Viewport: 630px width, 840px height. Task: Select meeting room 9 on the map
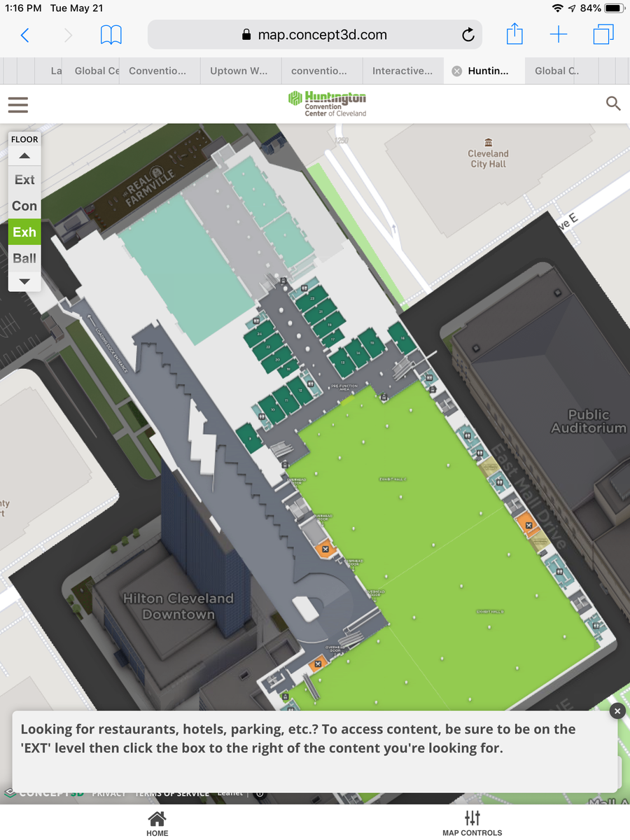tap(248, 437)
